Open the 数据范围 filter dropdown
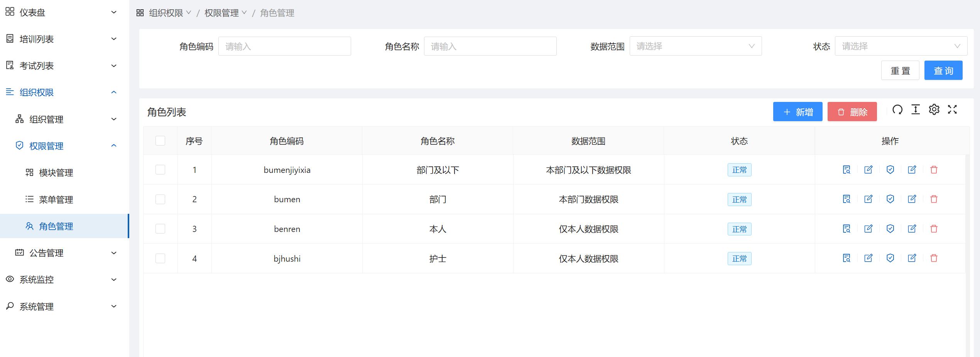The width and height of the screenshot is (980, 357). coord(695,46)
